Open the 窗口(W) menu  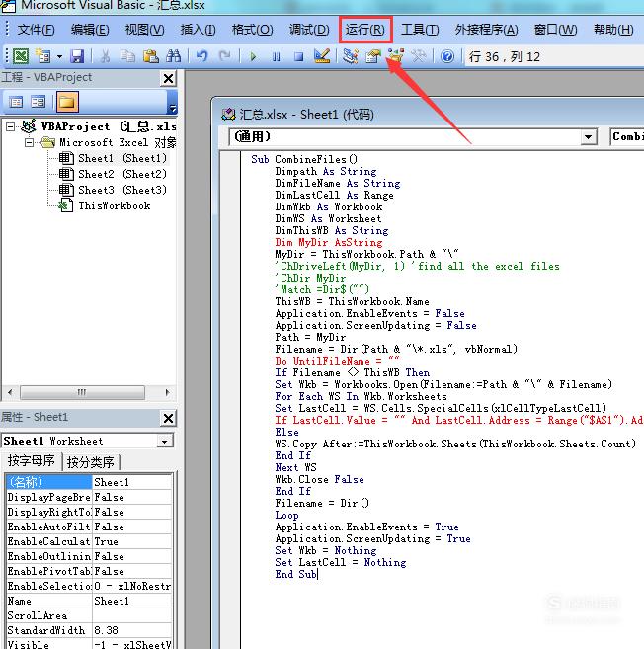click(555, 30)
